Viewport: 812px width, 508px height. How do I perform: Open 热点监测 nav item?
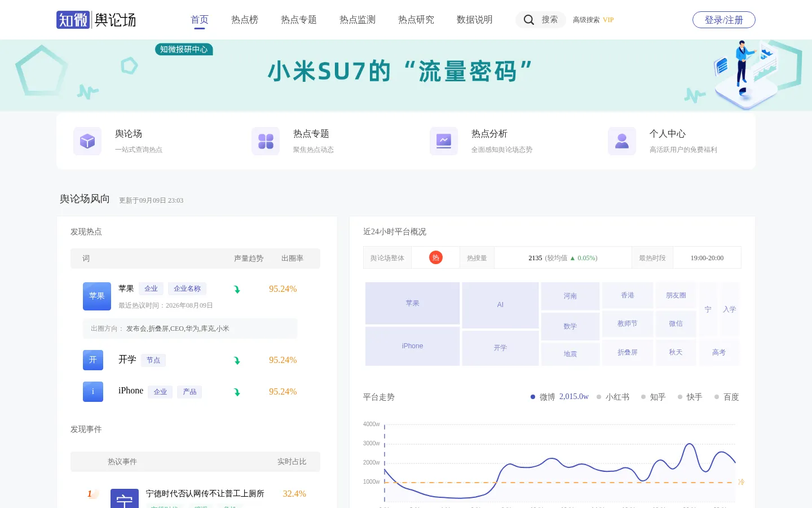pyautogui.click(x=358, y=20)
